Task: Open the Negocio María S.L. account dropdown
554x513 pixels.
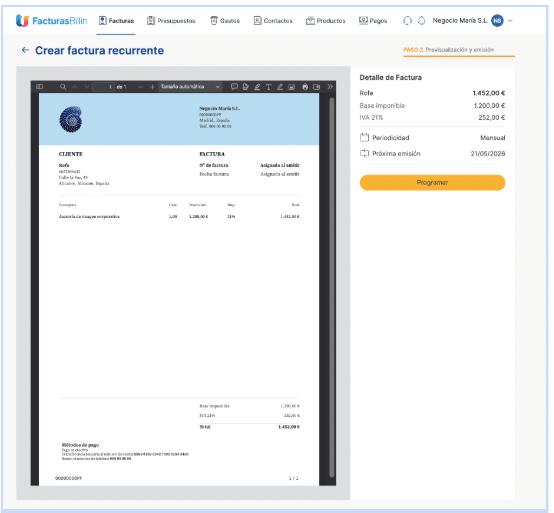Action: click(x=510, y=20)
